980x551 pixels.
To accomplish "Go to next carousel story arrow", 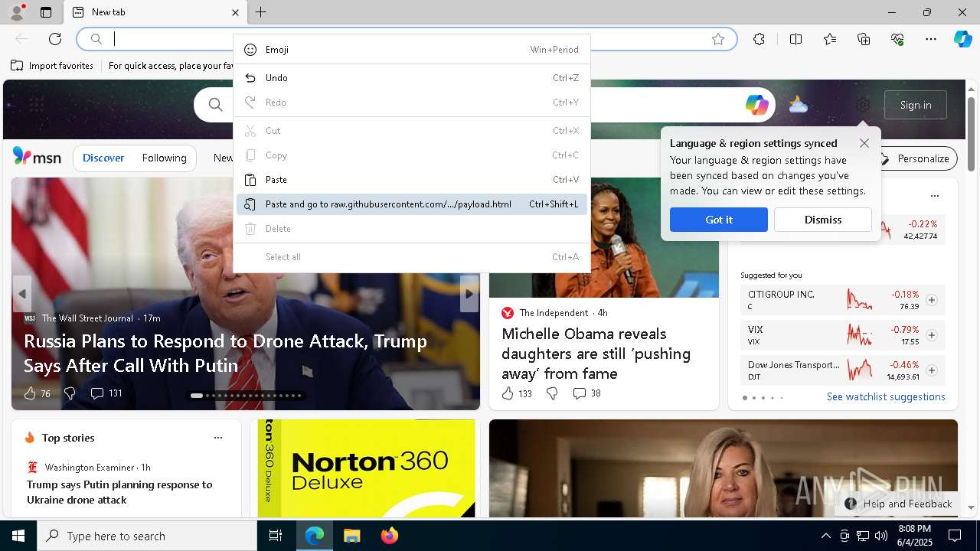I will [469, 294].
